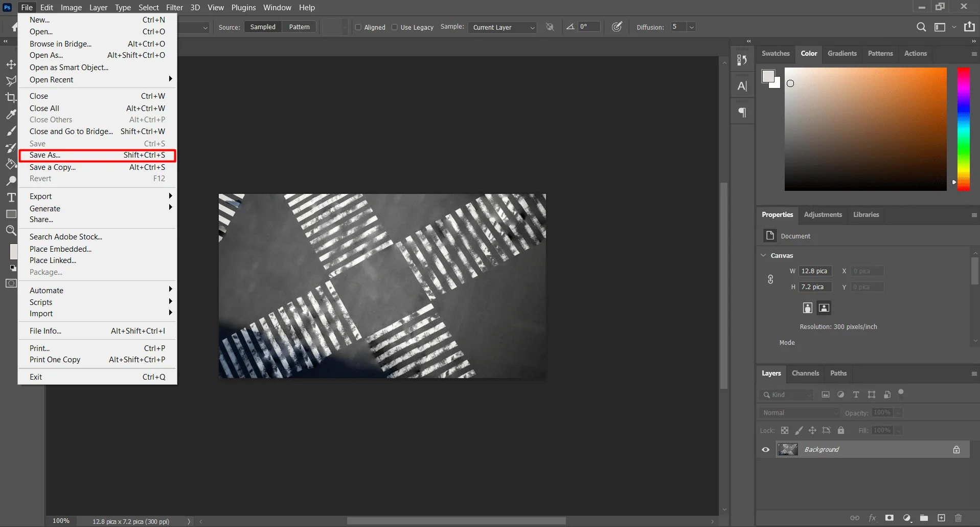
Task: Create new fill or adjustment layer icon
Action: pos(907,518)
